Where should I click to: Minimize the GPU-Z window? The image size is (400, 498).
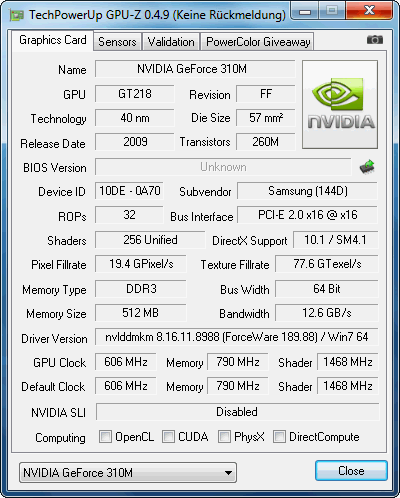click(x=305, y=11)
